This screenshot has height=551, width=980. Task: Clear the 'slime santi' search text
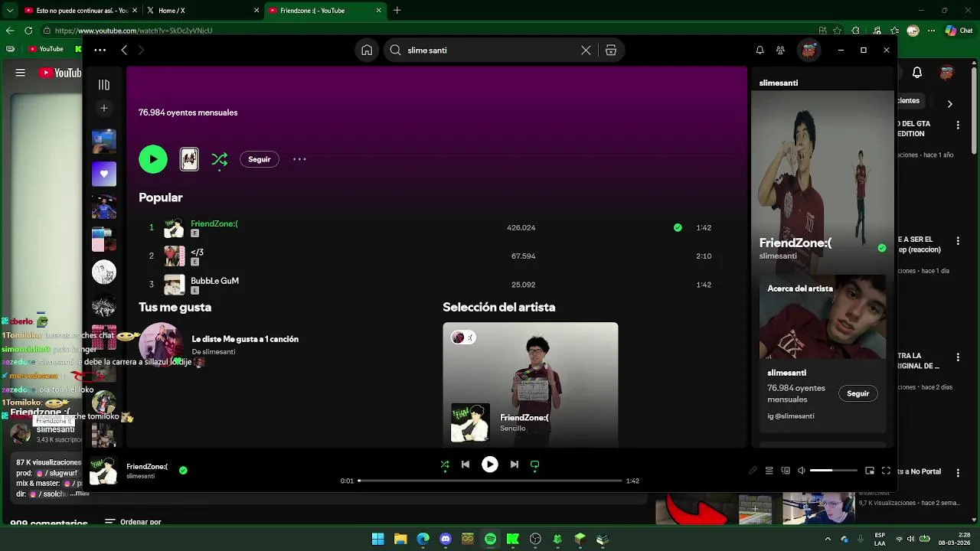coord(586,50)
